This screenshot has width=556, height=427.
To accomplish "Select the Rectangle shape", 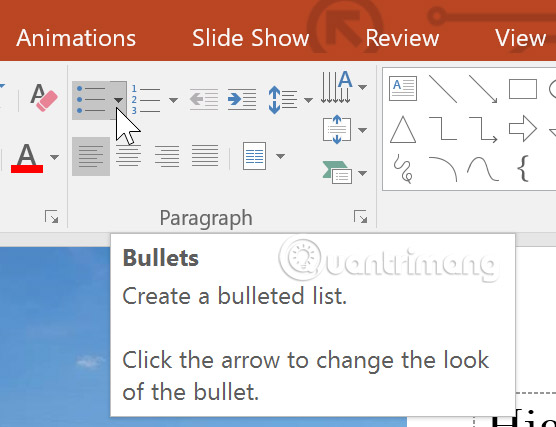I will tap(523, 89).
